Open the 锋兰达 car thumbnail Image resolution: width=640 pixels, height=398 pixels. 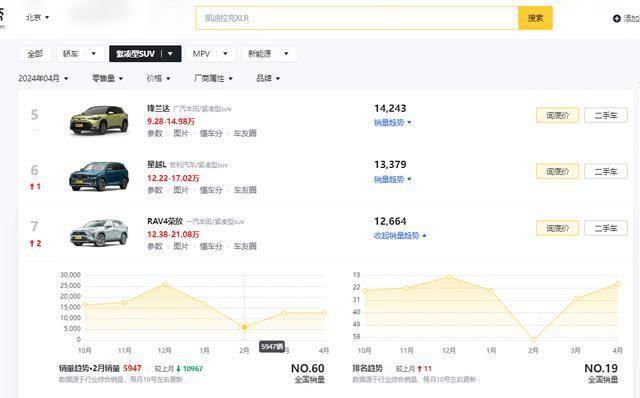pos(99,120)
